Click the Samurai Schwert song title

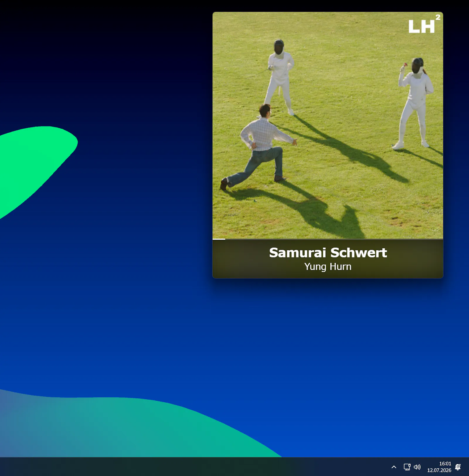(328, 252)
